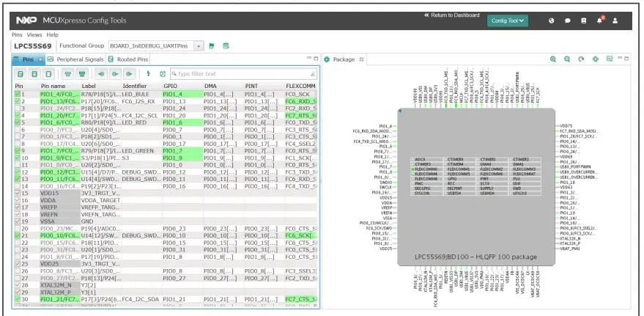644x316 pixels.
Task: Click the second expand toolbar button in Pins
Action: 34,74
